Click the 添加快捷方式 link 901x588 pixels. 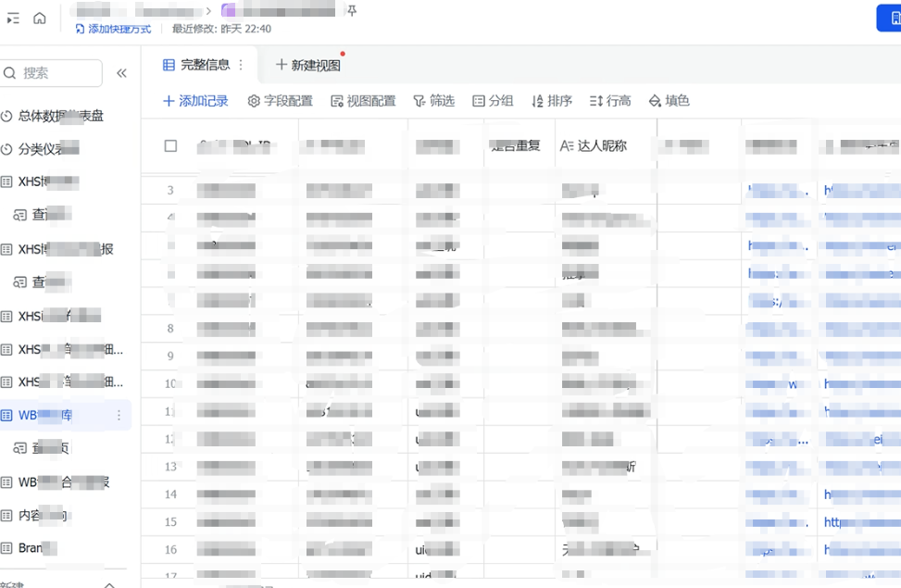point(113,29)
